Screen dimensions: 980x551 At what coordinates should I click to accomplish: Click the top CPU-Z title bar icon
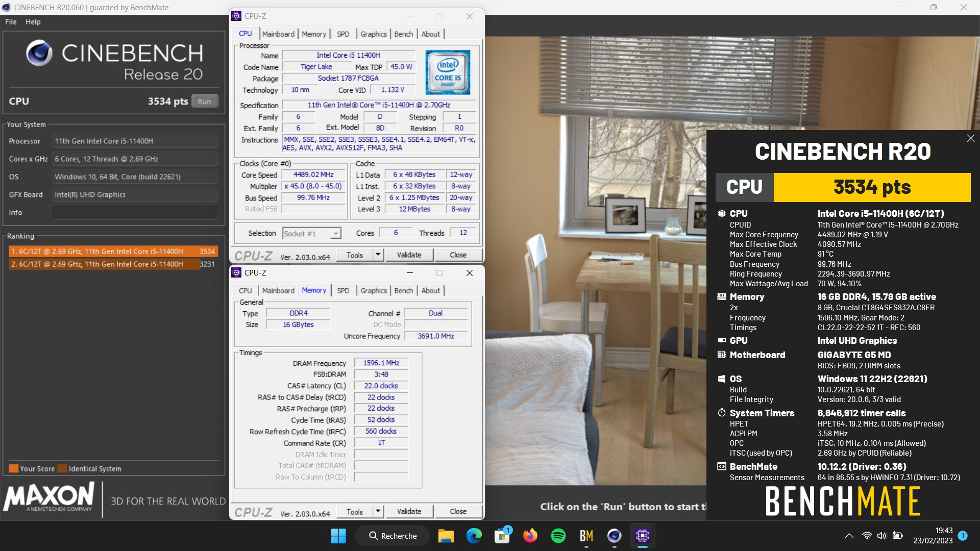click(236, 16)
